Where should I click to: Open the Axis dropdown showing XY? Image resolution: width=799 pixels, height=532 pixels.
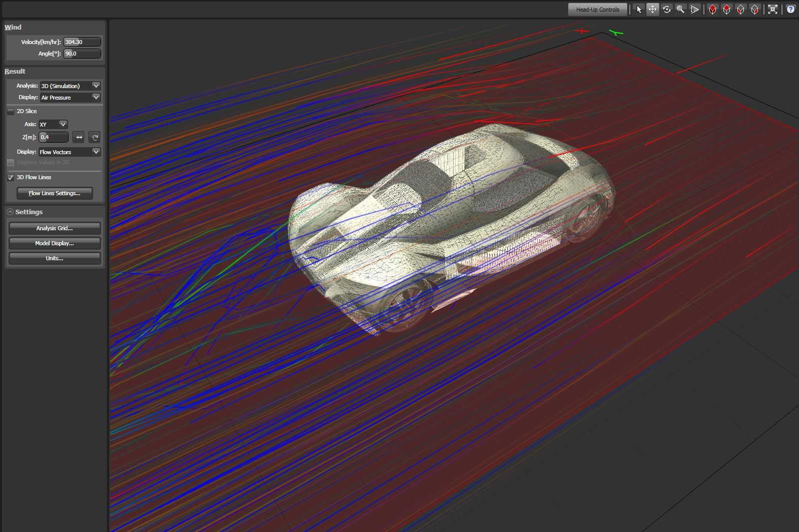[53, 124]
